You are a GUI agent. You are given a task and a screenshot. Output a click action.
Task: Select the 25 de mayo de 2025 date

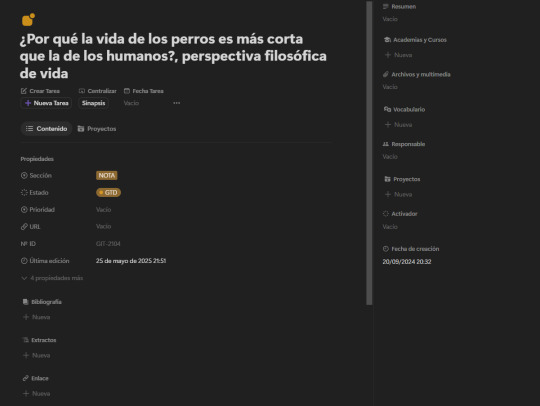click(131, 261)
